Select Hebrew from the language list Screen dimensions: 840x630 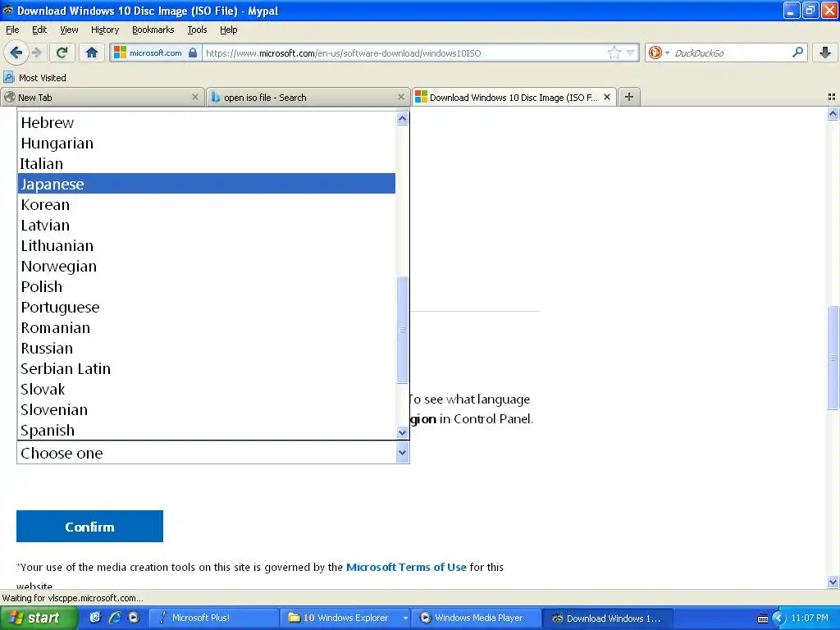tap(207, 122)
